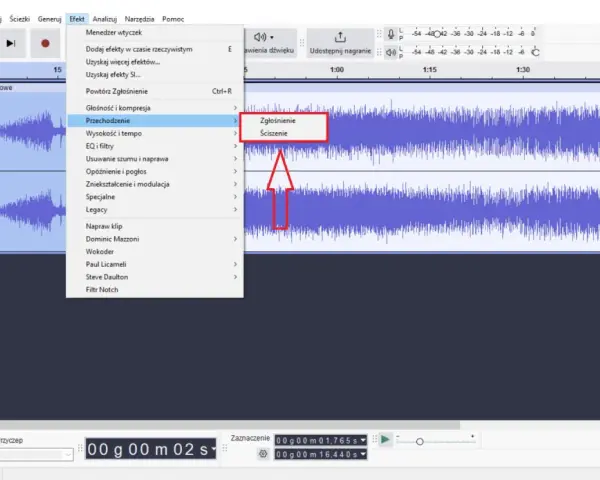Click the Share recording upload icon

[x=340, y=37]
